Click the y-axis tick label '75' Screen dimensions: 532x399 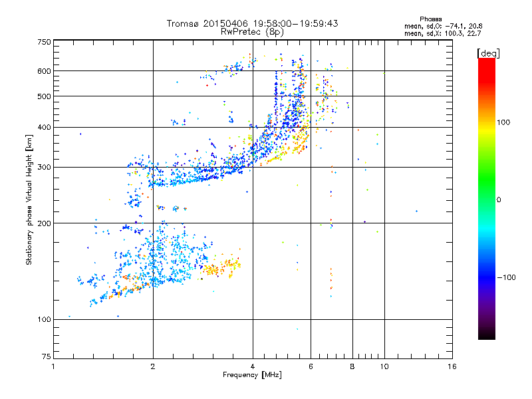47,356
